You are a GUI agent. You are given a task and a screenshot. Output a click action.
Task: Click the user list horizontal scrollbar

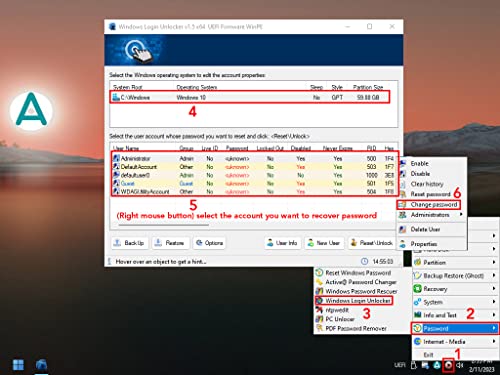163,225
